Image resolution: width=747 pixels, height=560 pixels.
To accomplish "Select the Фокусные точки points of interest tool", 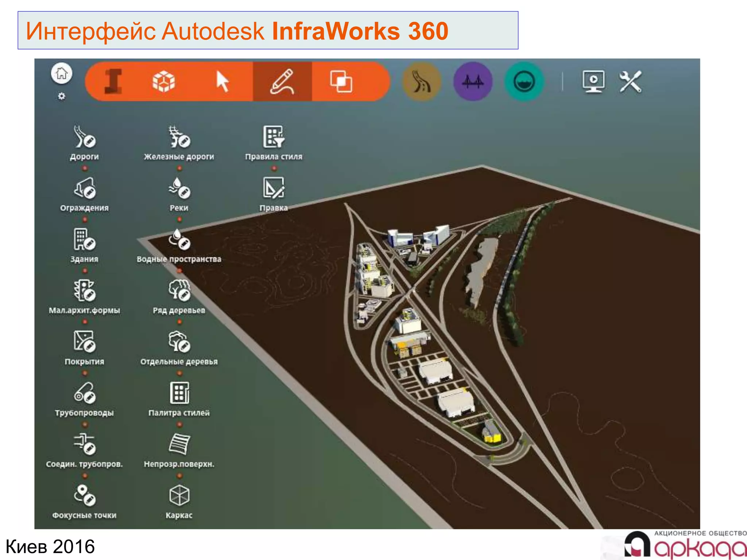I will [84, 502].
